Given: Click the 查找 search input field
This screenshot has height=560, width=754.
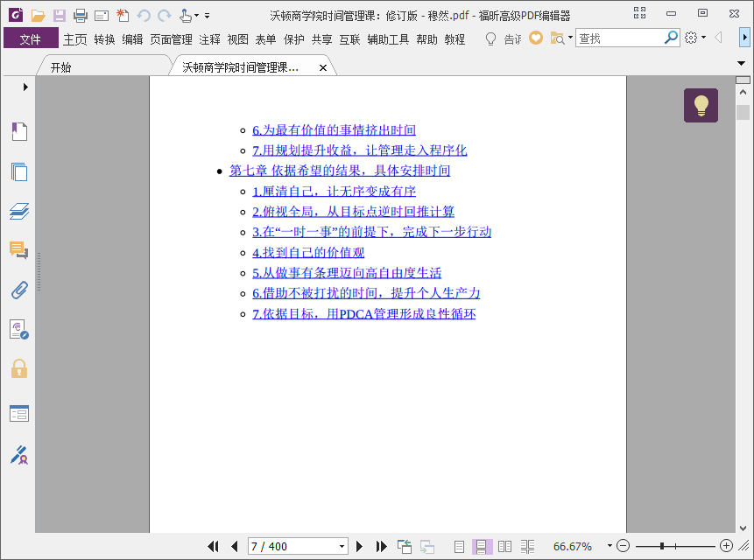Looking at the screenshot, I should point(619,38).
